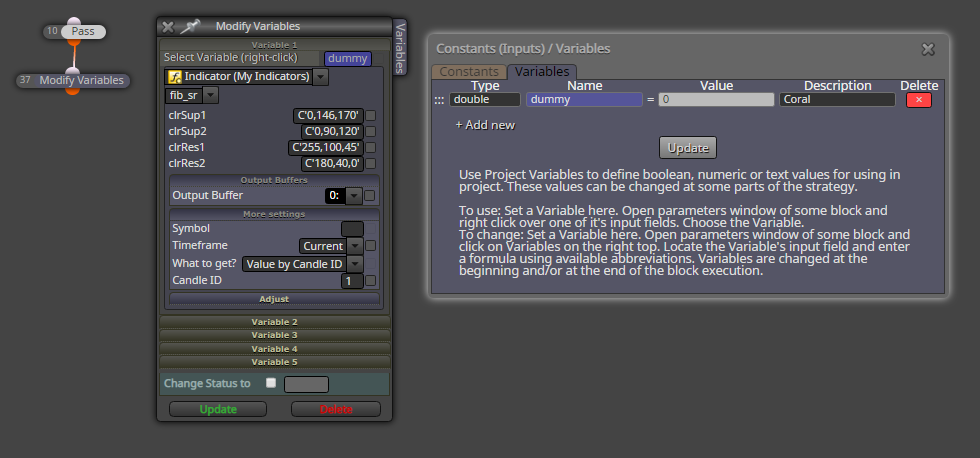Click the indicator function icon beside Indicator (My Indicators)
The width and height of the screenshot is (980, 458).
175,76
